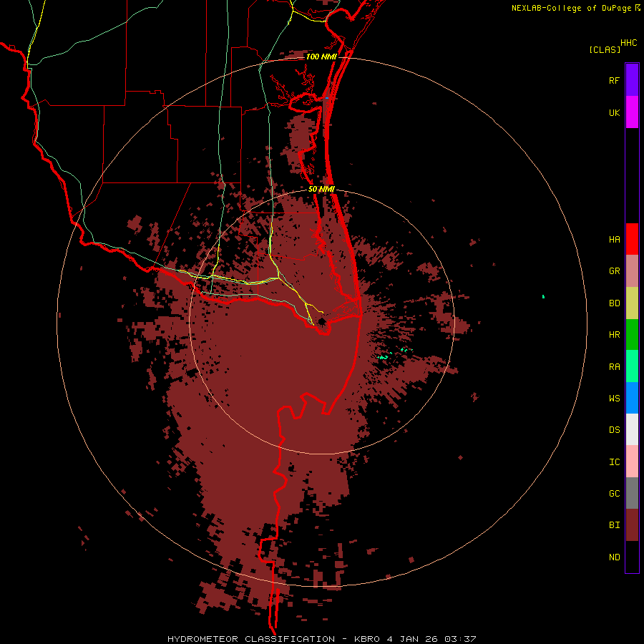Click the black radar site marker

point(322,321)
